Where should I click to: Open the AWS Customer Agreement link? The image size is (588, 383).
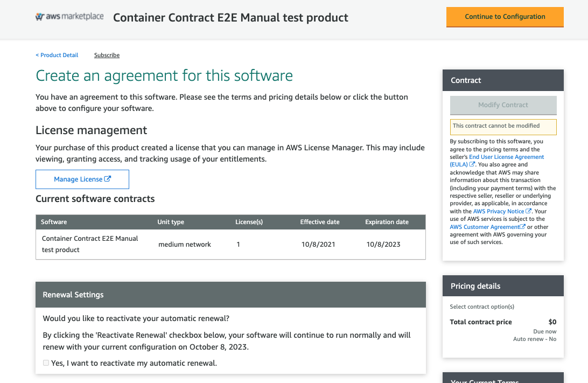click(485, 227)
